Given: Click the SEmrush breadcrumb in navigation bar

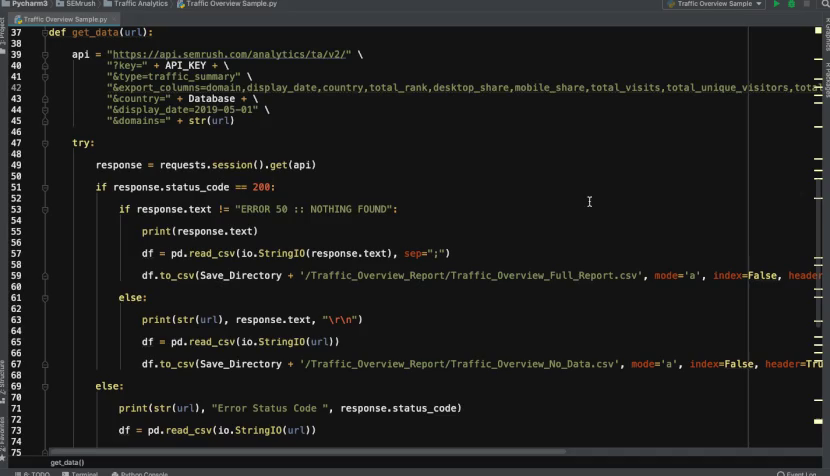Looking at the screenshot, I should pyautogui.click(x=79, y=4).
